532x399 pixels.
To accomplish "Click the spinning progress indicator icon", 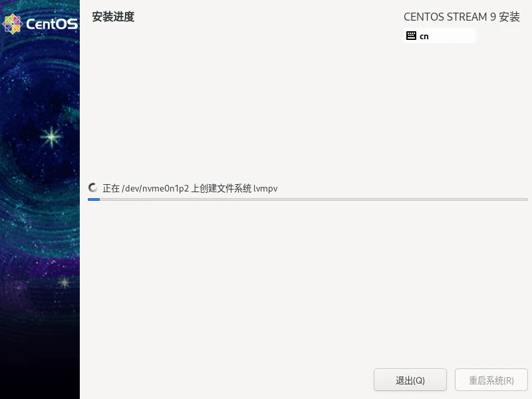I will (x=92, y=188).
